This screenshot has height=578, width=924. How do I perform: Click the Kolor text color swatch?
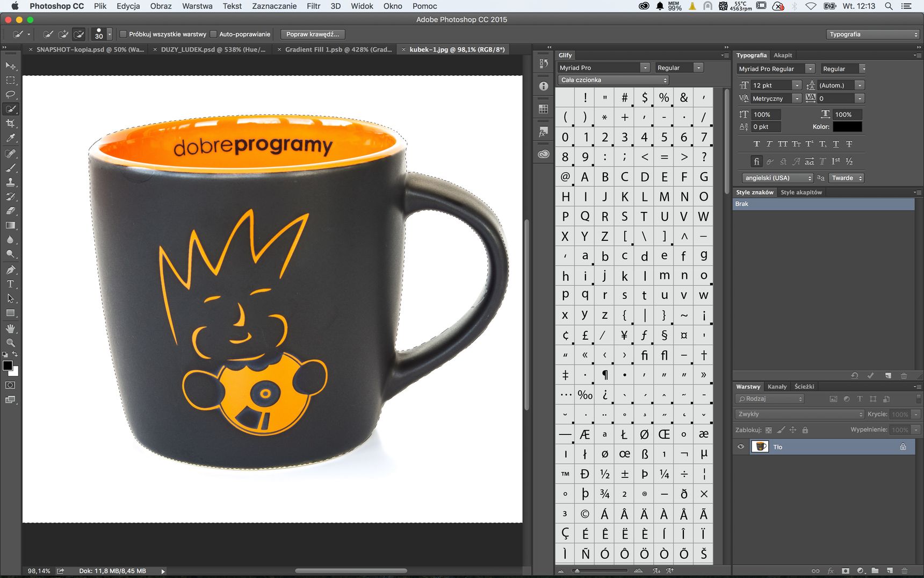pos(847,127)
